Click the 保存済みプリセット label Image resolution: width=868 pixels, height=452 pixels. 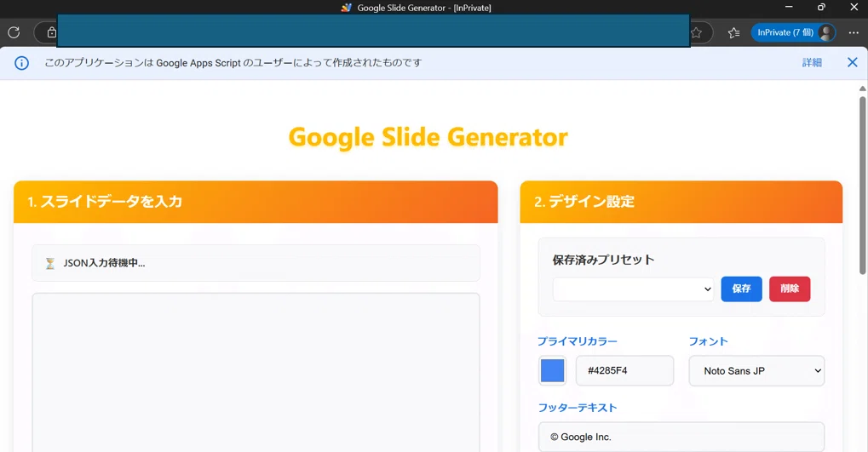pos(603,260)
